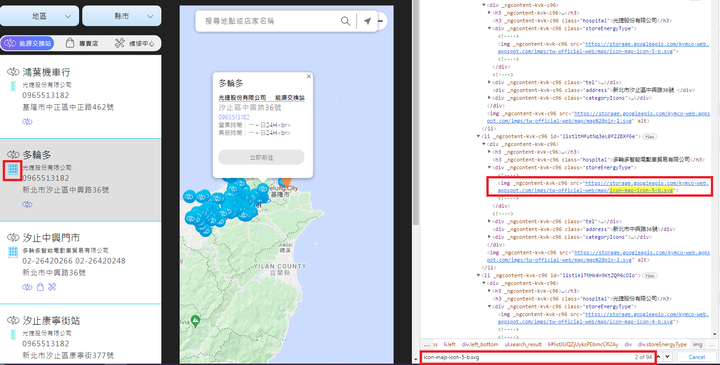Viewport: 720px width, 365px height.
Task: Select li.left in DevTools breadcrumb
Action: click(x=450, y=344)
